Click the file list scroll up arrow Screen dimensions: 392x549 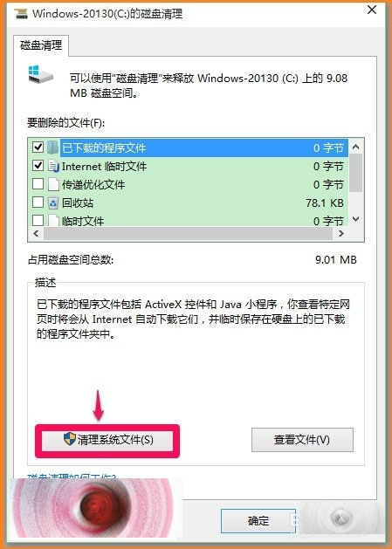click(x=356, y=147)
